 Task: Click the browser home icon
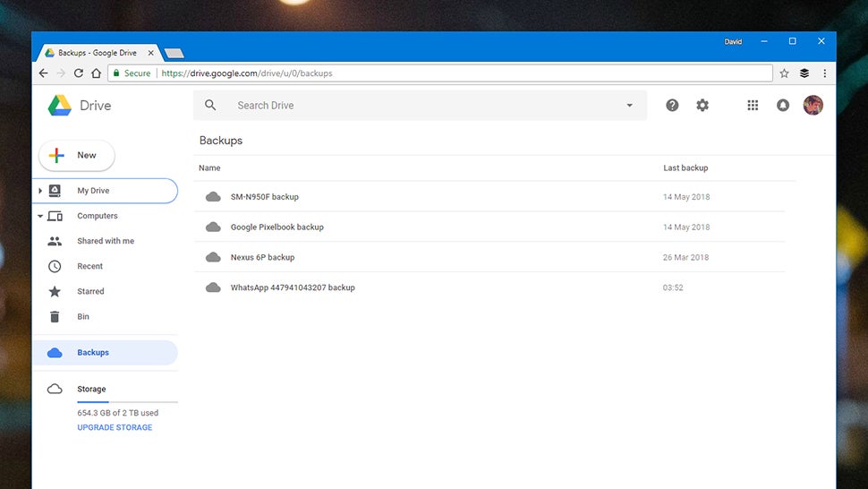coord(97,73)
